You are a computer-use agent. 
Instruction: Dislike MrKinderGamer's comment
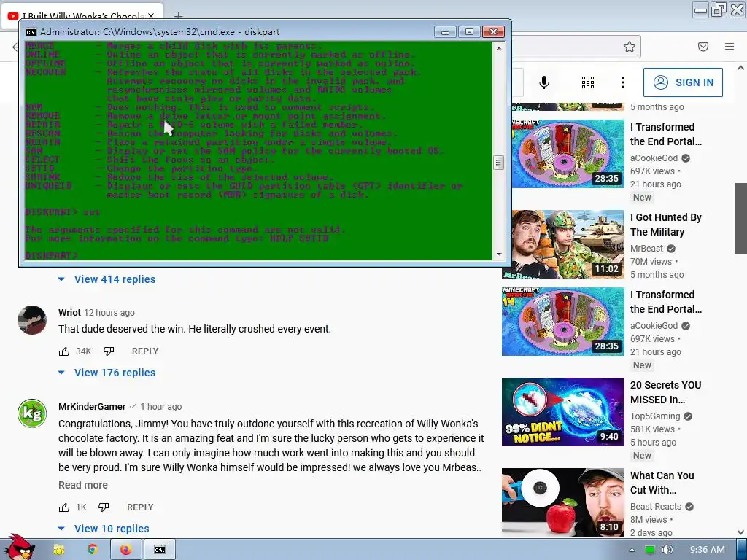(104, 507)
